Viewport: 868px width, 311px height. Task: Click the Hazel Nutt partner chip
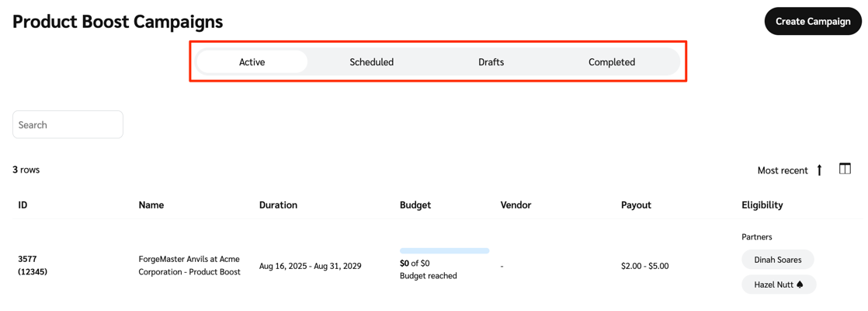pos(778,285)
